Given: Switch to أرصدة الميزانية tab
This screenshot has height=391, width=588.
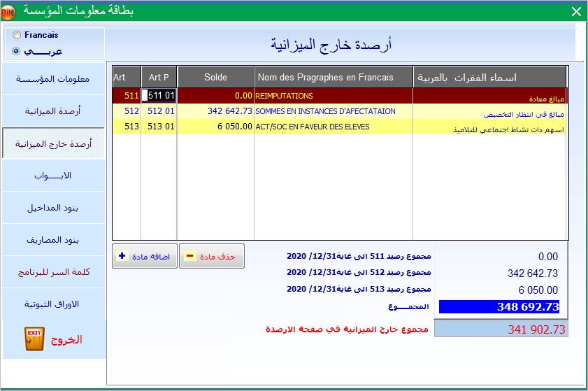Looking at the screenshot, I should 53,111.
